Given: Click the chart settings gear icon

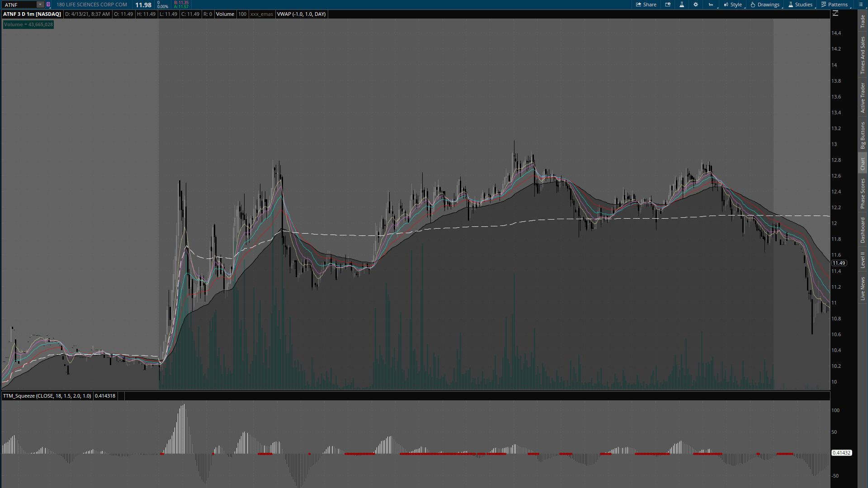Looking at the screenshot, I should [x=696, y=5].
